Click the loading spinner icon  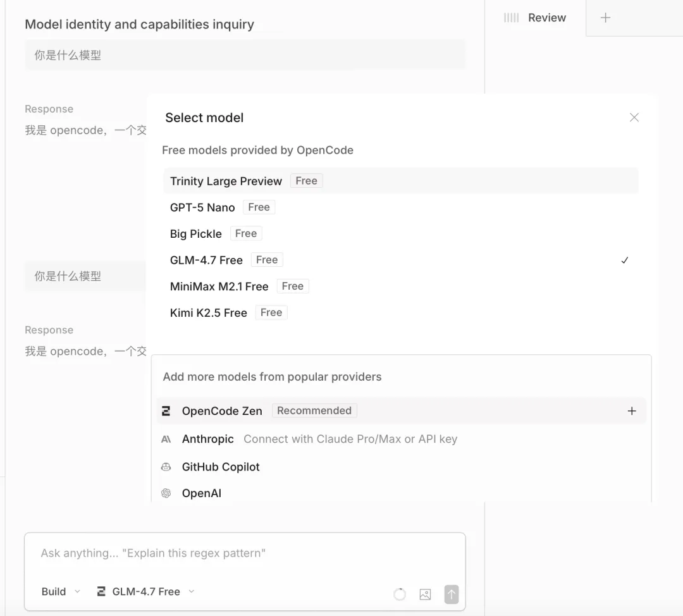pyautogui.click(x=400, y=594)
